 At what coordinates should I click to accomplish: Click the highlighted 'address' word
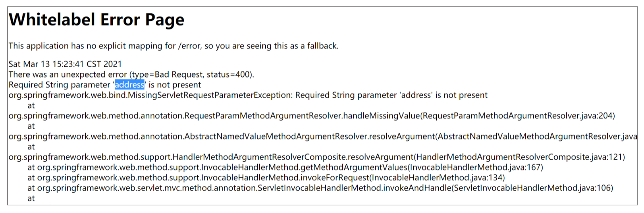tap(129, 85)
